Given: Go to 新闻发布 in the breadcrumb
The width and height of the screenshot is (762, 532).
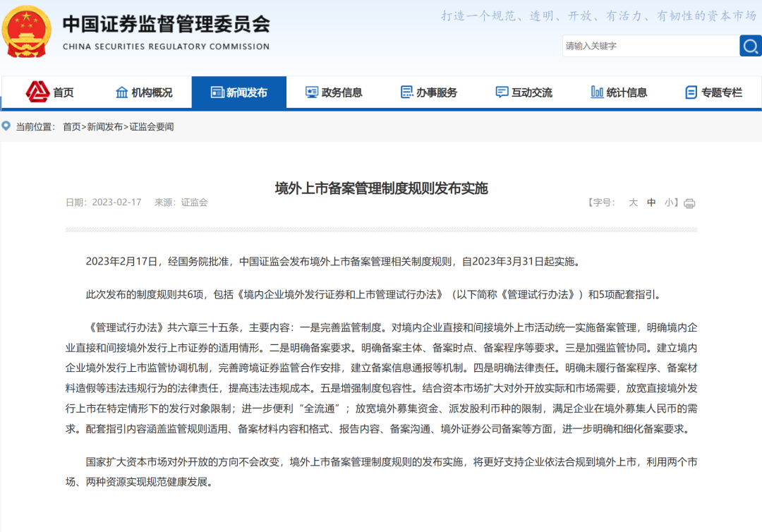Looking at the screenshot, I should click(x=105, y=127).
